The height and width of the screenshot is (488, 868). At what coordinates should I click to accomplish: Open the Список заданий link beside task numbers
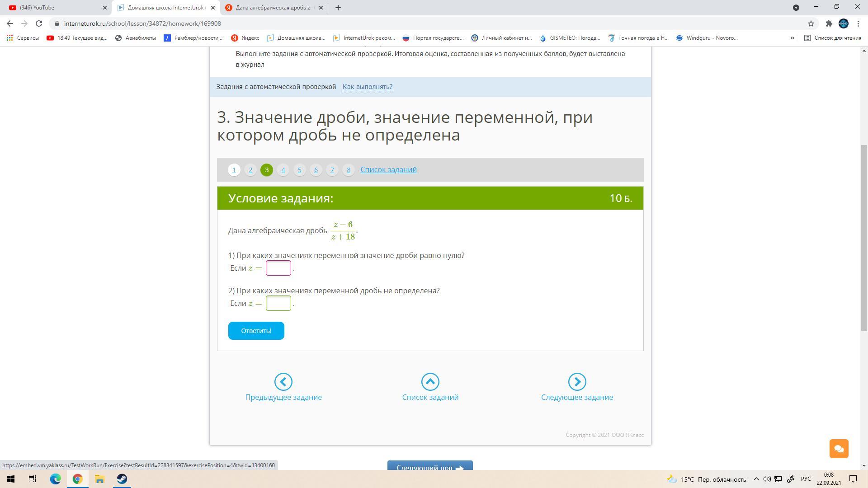click(388, 169)
